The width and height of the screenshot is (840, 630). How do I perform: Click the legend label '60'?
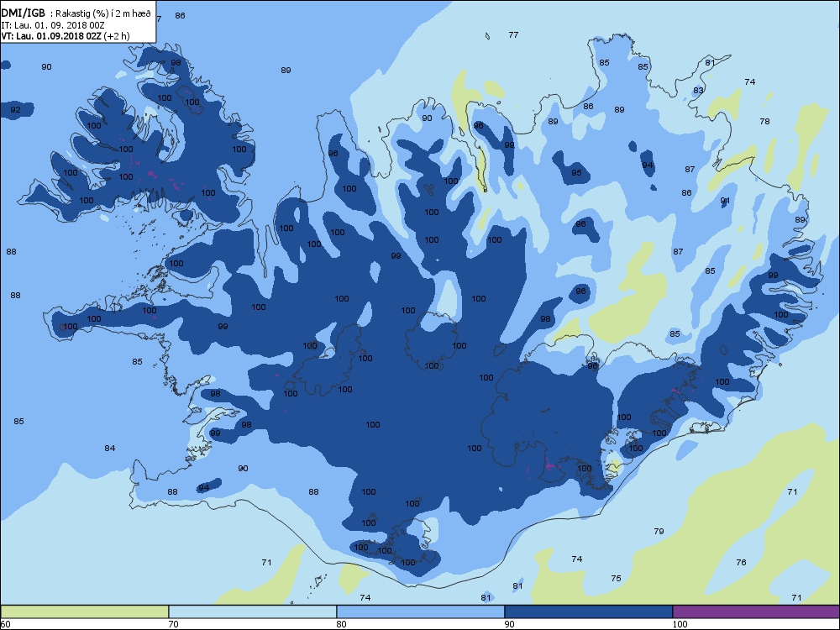(5, 624)
